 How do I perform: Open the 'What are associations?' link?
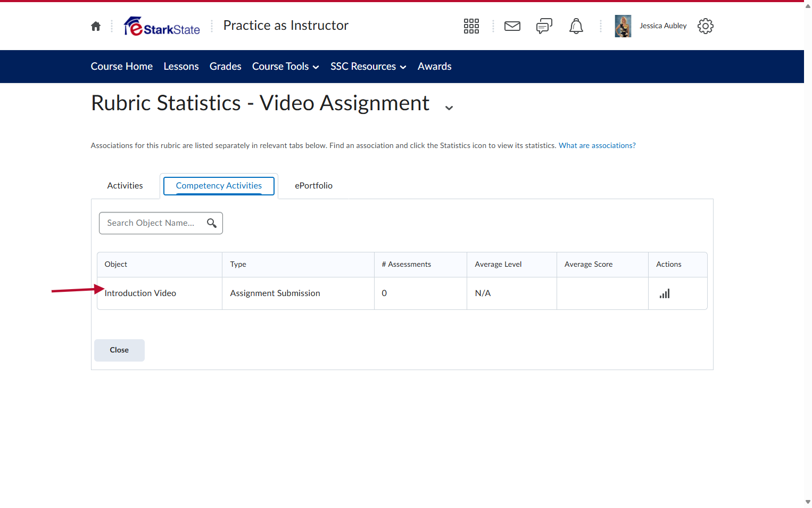click(x=597, y=145)
